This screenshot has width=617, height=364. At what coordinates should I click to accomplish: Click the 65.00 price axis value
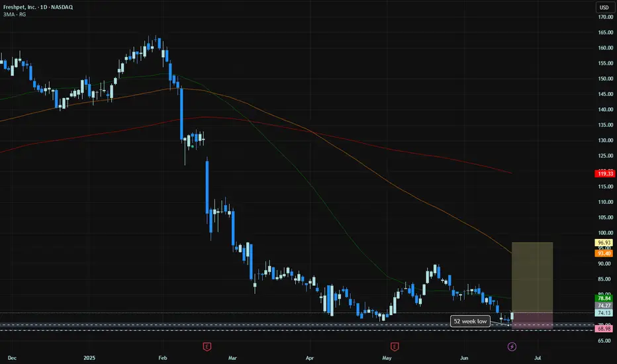(605, 341)
